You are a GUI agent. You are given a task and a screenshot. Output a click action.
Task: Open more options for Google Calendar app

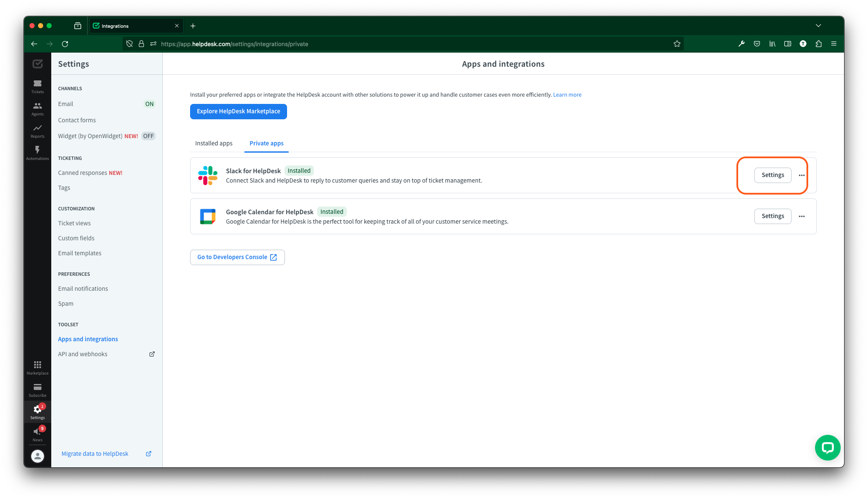pyautogui.click(x=802, y=216)
